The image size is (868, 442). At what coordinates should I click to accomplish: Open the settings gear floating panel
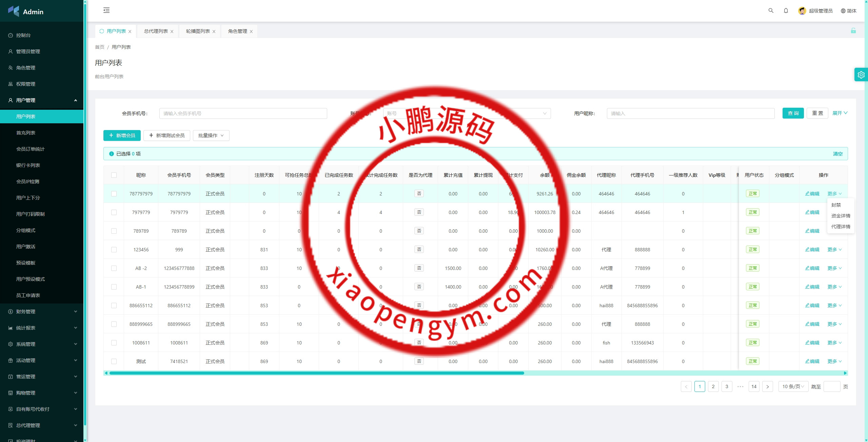(861, 75)
